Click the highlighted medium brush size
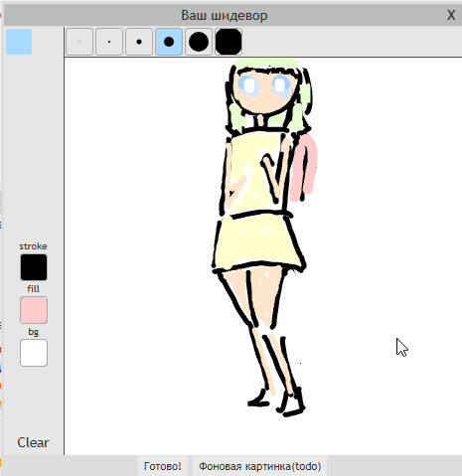 169,42
